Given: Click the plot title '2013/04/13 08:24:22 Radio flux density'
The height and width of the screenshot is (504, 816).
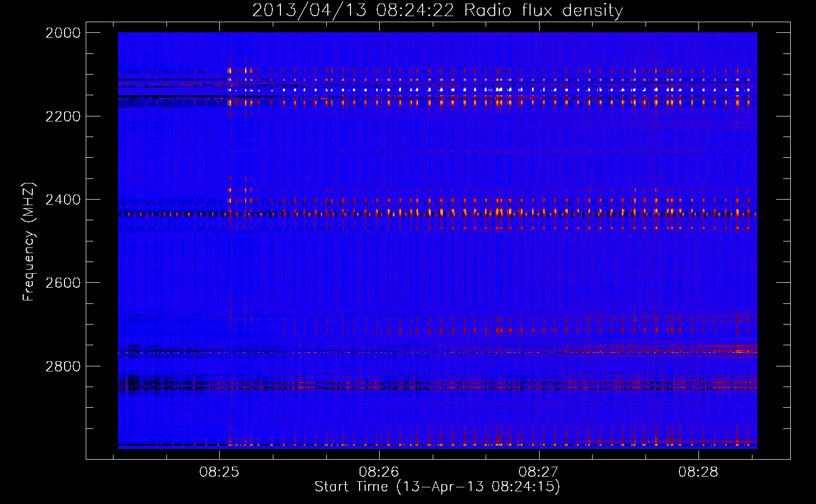Looking at the screenshot, I should point(437,11).
